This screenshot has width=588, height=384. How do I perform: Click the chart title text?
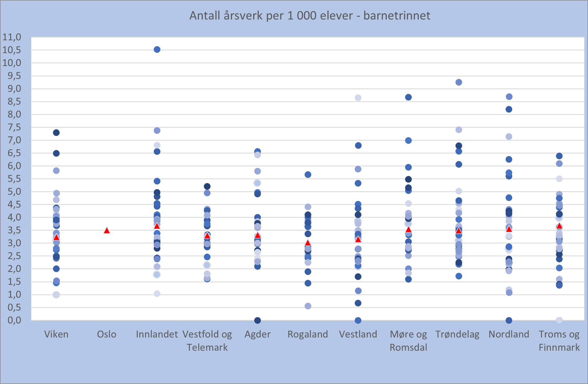[x=310, y=16]
